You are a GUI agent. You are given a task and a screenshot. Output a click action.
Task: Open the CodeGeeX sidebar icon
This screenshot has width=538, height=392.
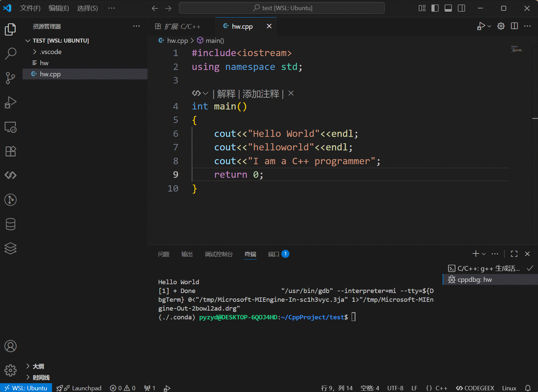10,175
